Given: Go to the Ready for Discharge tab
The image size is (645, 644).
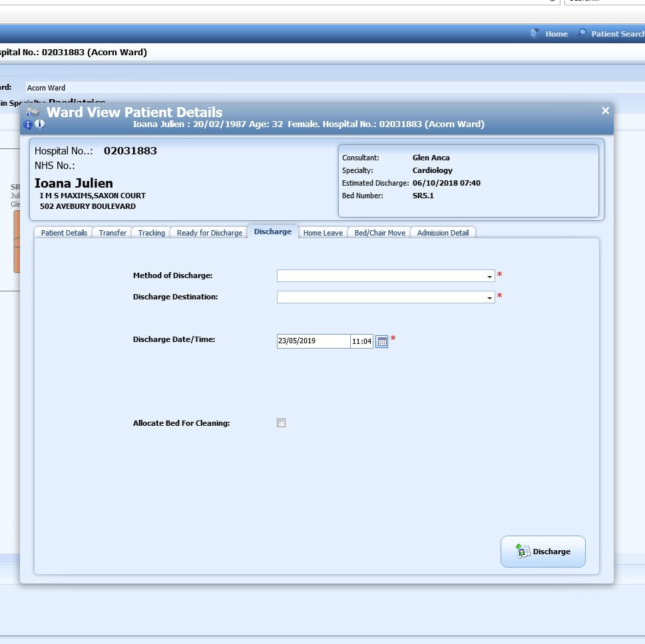Looking at the screenshot, I should [210, 233].
